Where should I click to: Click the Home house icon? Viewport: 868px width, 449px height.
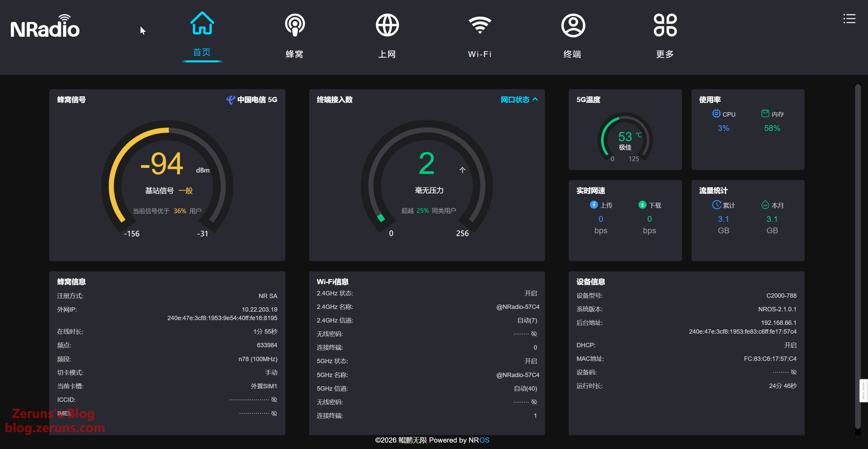pyautogui.click(x=202, y=24)
